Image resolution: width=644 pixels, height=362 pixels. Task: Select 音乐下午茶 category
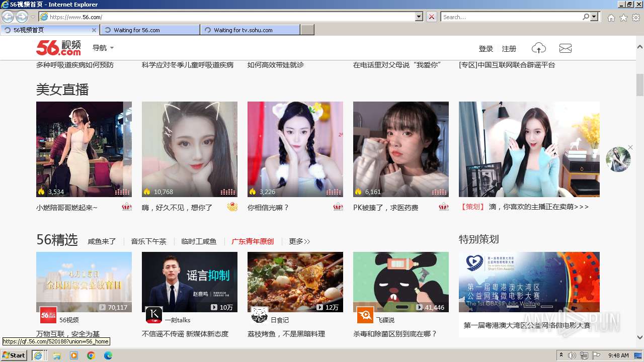(148, 241)
